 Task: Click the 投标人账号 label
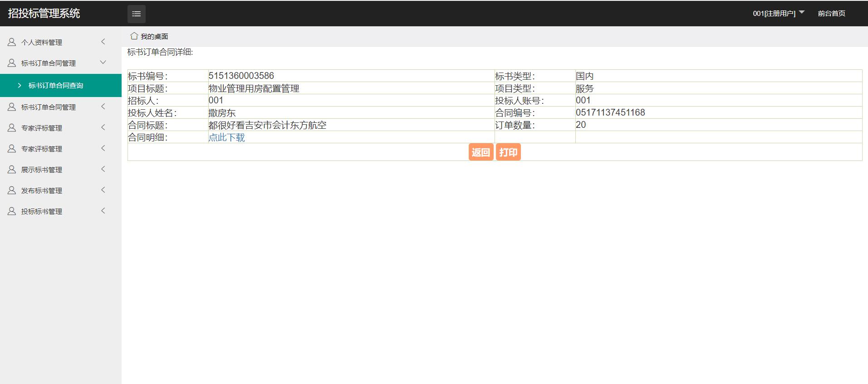[519, 101]
